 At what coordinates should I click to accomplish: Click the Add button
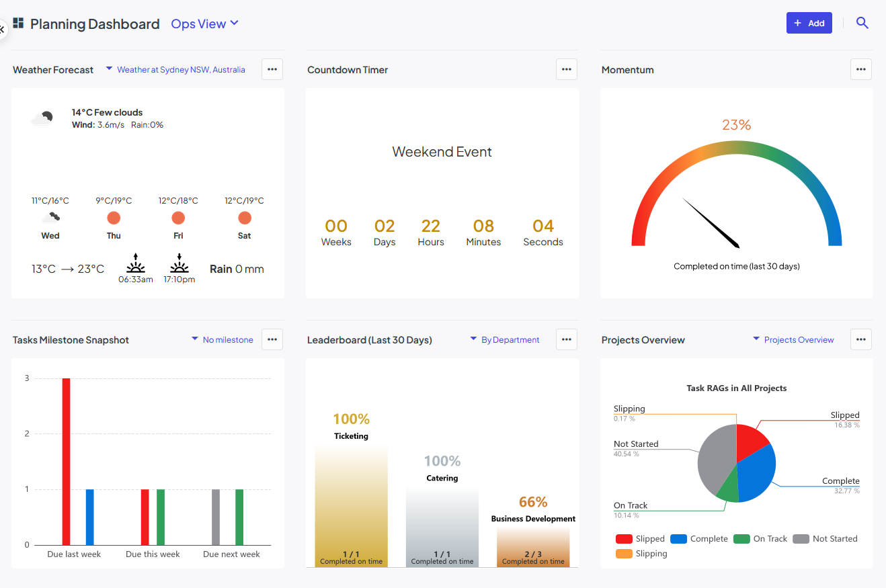[809, 23]
